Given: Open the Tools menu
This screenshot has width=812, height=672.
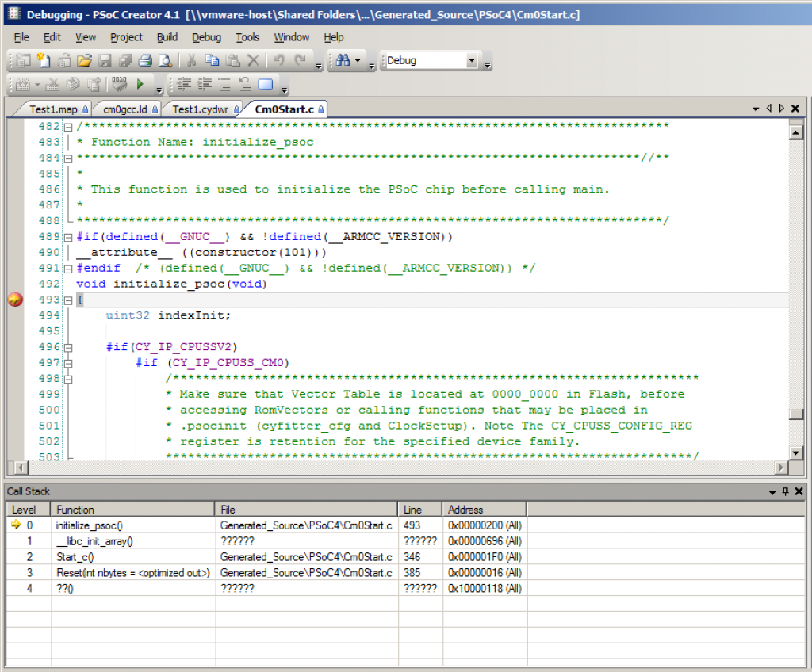Looking at the screenshot, I should tap(247, 37).
